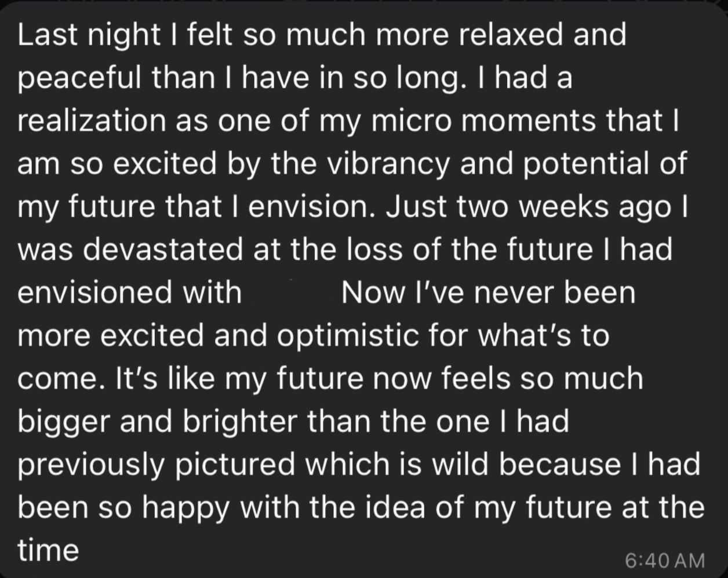Click the phrase 'Now I've never been'
The image size is (728, 578).
488,292
